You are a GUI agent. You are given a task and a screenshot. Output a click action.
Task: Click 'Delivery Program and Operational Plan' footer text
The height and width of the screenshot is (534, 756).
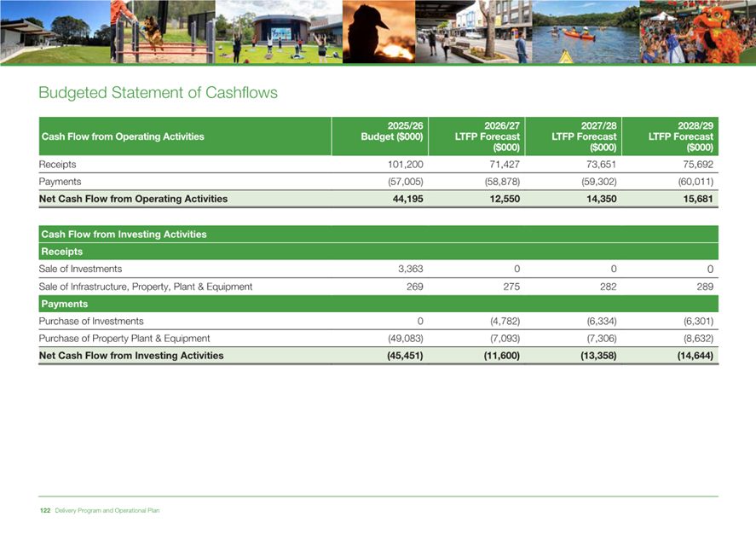coord(107,510)
